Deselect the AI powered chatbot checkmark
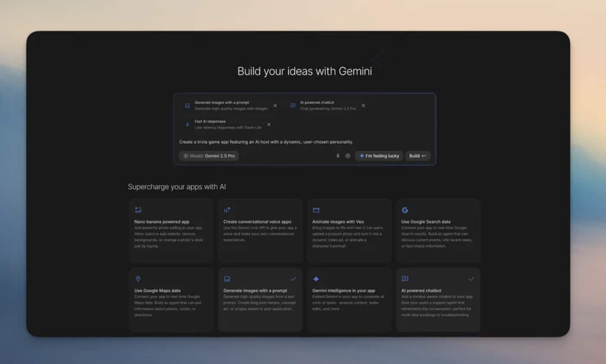Screen dimensions: 606x364 click(472, 279)
